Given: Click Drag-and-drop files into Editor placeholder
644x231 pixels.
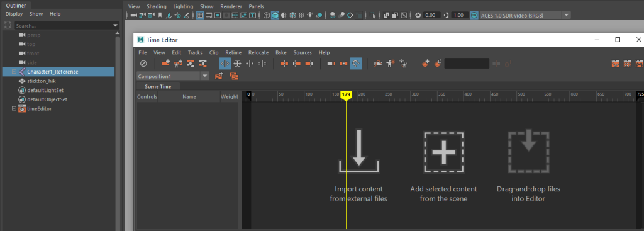Looking at the screenshot, I should [x=528, y=166].
